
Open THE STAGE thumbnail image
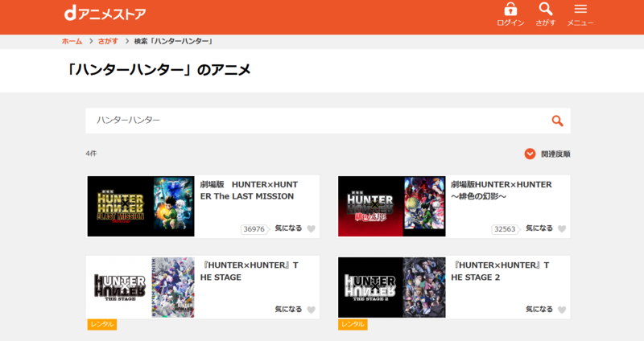(x=141, y=287)
